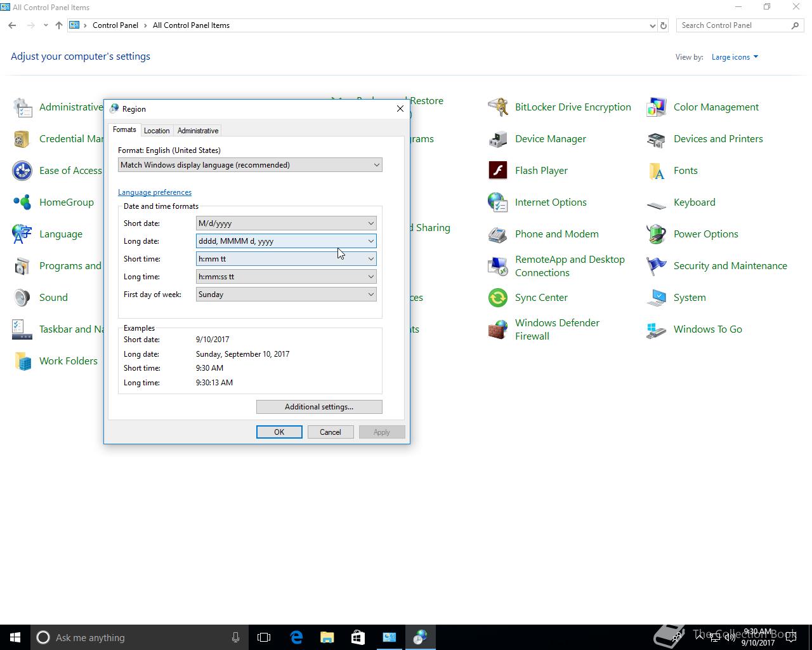Open Internet Options icon

coord(498,202)
